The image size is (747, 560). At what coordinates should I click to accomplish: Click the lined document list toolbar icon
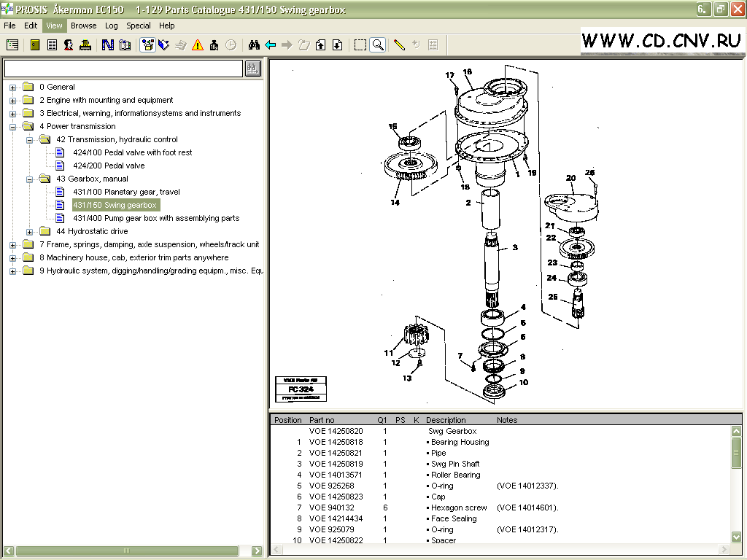(x=52, y=45)
